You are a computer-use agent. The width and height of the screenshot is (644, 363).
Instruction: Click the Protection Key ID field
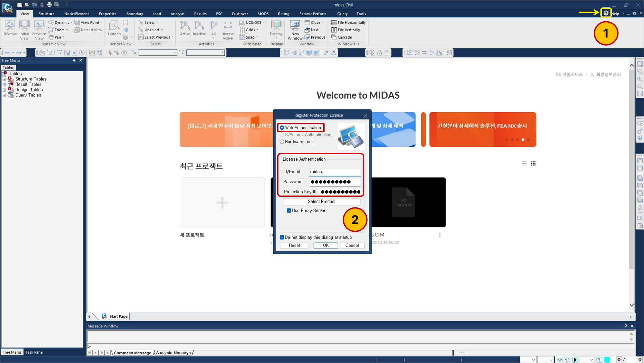tap(340, 192)
